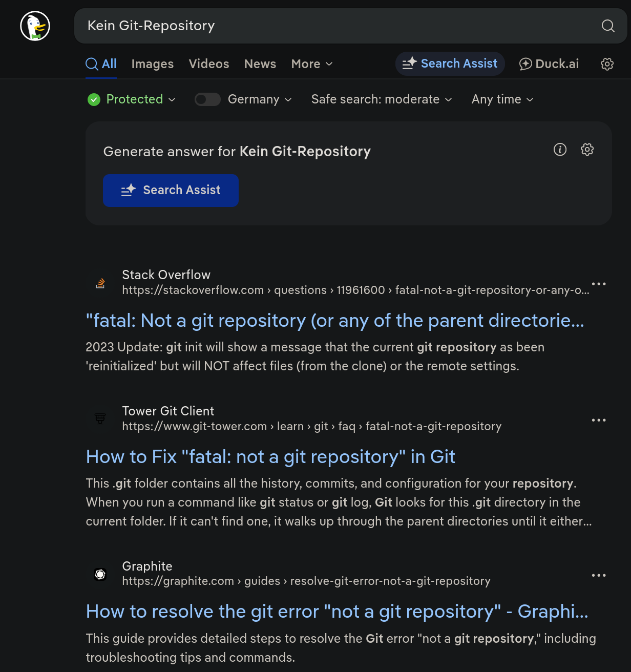This screenshot has width=631, height=672.
Task: Expand the More tab menu
Action: (x=311, y=64)
